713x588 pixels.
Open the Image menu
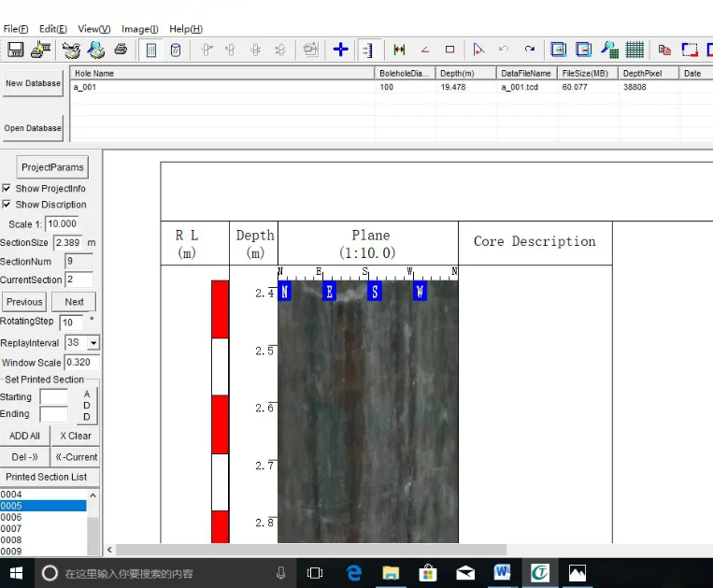click(140, 29)
